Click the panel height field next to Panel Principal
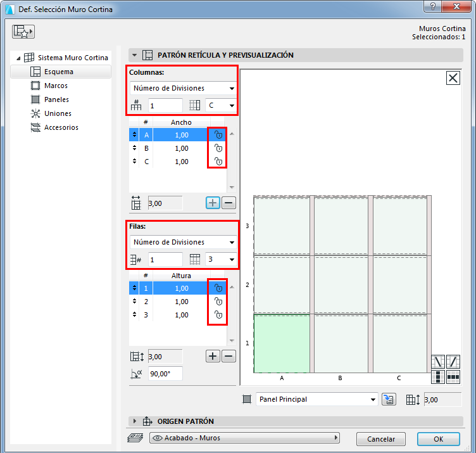The height and width of the screenshot is (453, 476). tap(442, 400)
